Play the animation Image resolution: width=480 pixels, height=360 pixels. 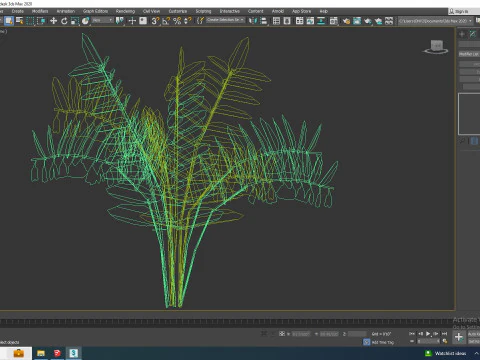click(x=428, y=334)
